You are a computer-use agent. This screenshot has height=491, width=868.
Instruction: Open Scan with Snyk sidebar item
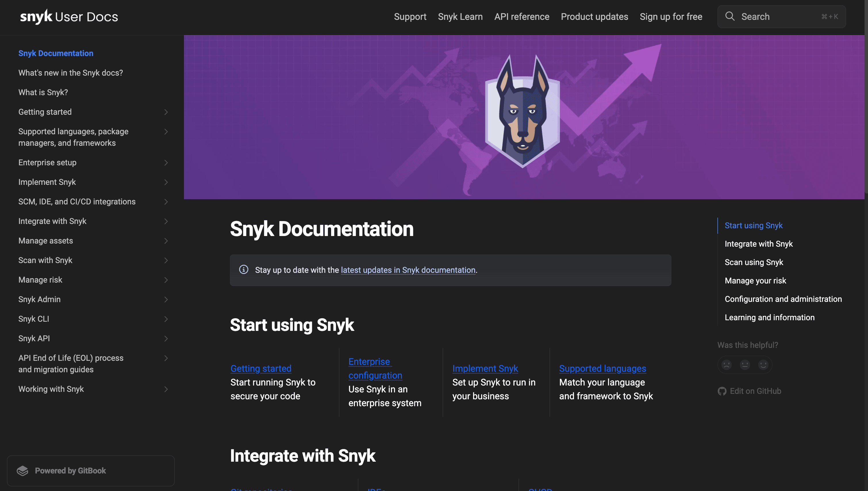tap(45, 260)
